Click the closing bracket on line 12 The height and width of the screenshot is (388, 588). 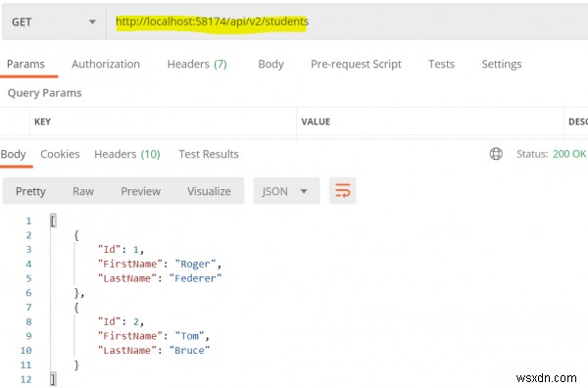click(x=53, y=379)
